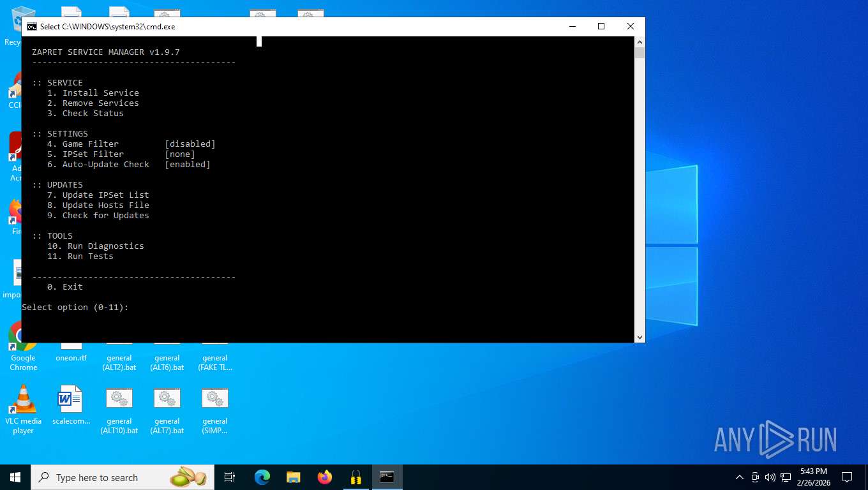This screenshot has width=868, height=490.
Task: Open File Explorer from the taskbar
Action: 294,477
